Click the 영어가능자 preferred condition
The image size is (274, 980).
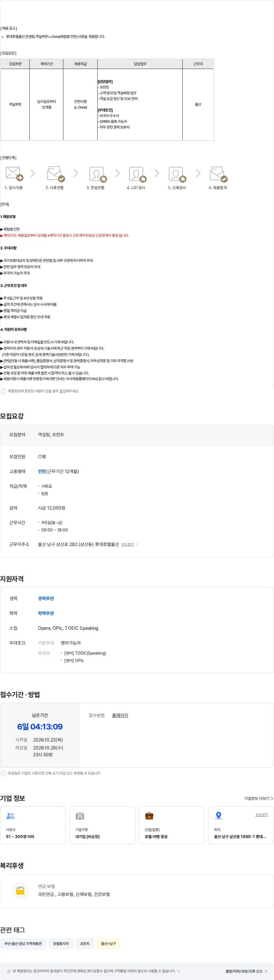(70, 643)
